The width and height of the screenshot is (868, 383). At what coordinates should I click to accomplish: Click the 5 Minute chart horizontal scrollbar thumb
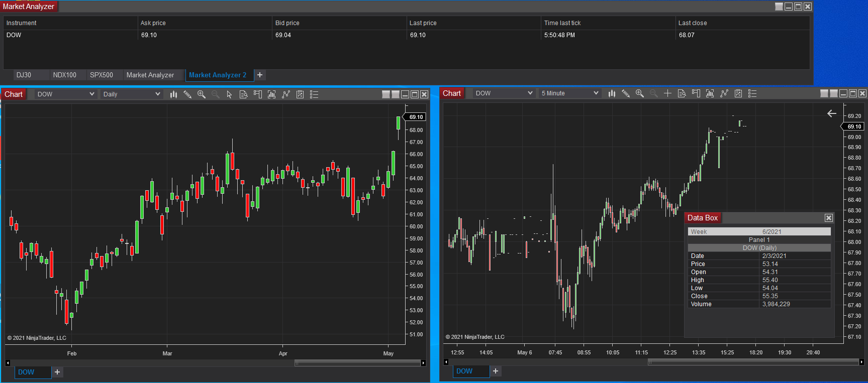(754, 362)
